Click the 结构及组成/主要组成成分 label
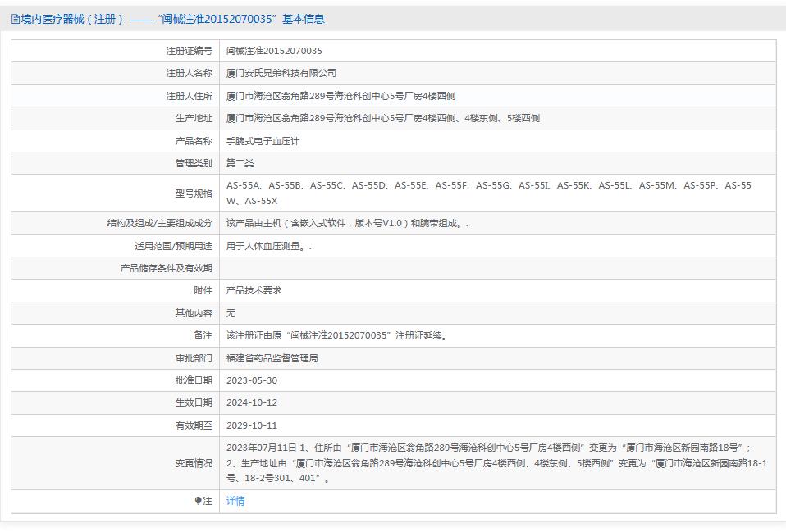 pos(160,223)
